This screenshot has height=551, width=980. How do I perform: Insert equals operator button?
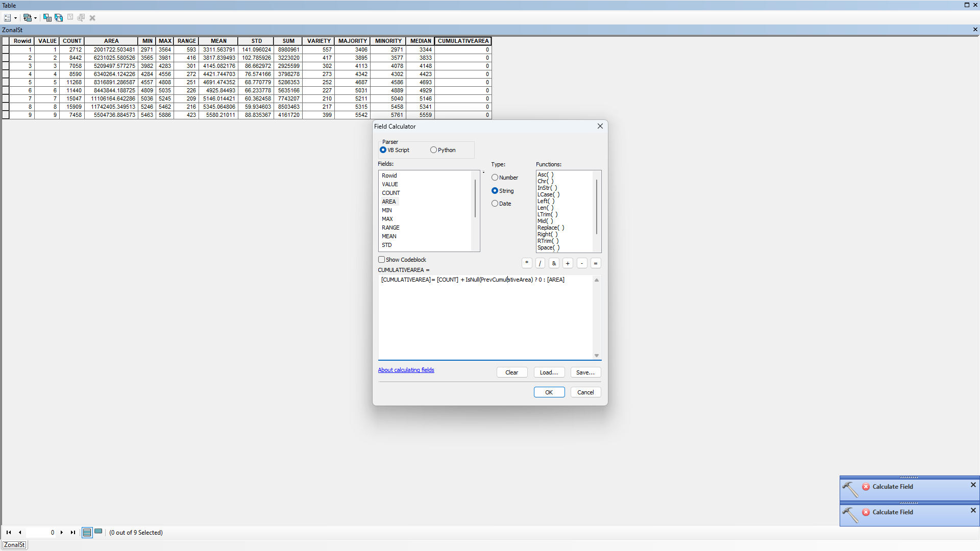[596, 263]
